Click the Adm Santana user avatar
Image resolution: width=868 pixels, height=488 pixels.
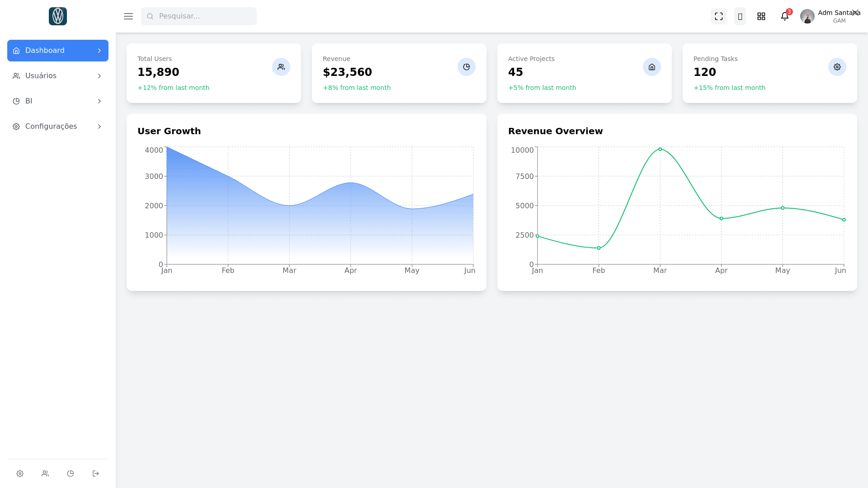pos(807,16)
